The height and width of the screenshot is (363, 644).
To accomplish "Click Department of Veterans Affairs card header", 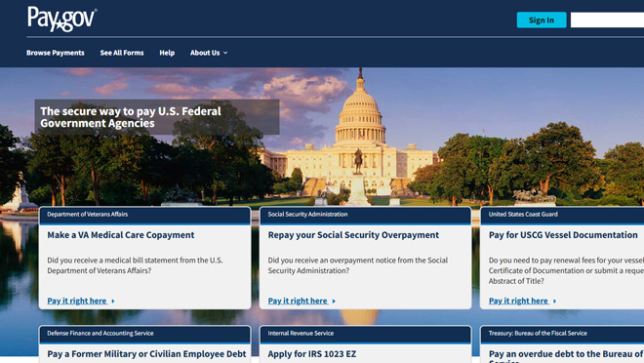I will 145,215.
